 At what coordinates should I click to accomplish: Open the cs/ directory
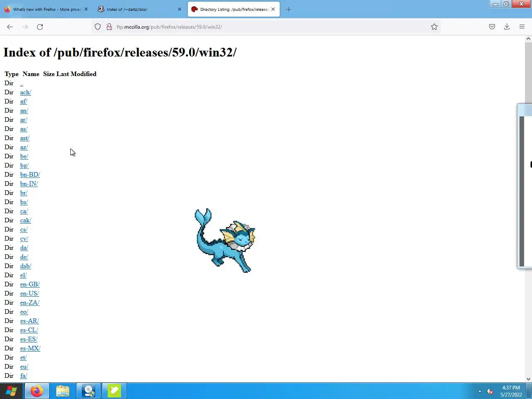[24, 229]
